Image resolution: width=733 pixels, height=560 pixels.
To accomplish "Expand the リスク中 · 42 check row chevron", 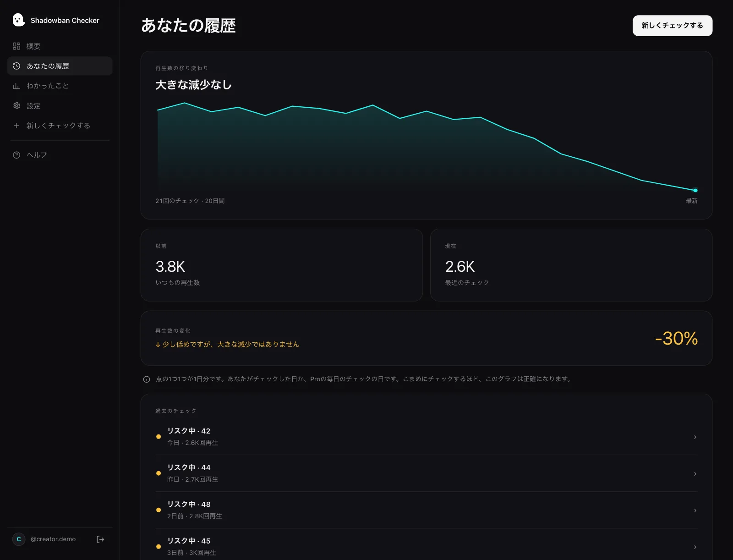I will click(695, 437).
